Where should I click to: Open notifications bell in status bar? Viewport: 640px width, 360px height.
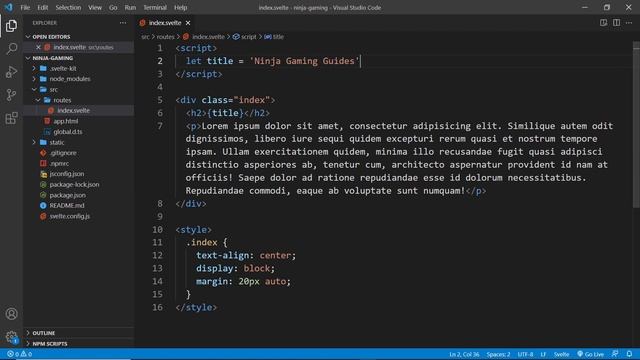pyautogui.click(x=629, y=354)
